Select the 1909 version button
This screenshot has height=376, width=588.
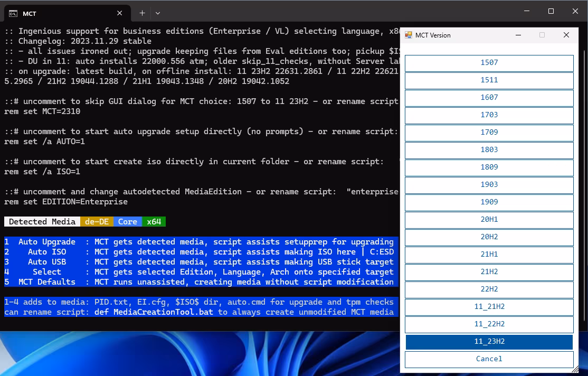489,202
